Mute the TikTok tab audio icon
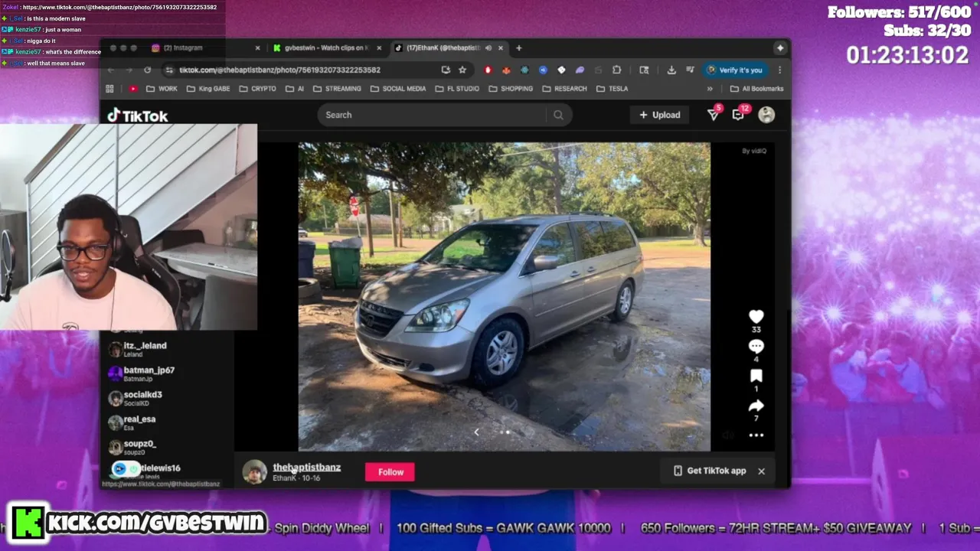The width and height of the screenshot is (980, 551). pos(488,47)
